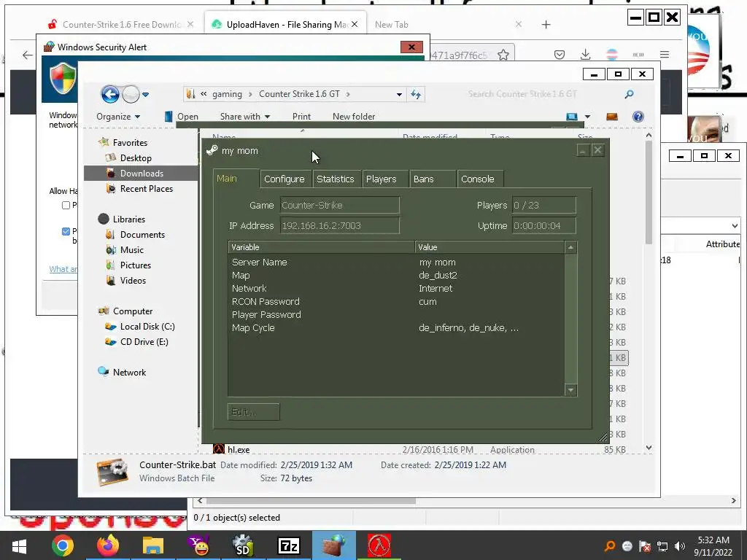This screenshot has width=747, height=560.
Task: Switch to the Configure tab
Action: point(285,179)
